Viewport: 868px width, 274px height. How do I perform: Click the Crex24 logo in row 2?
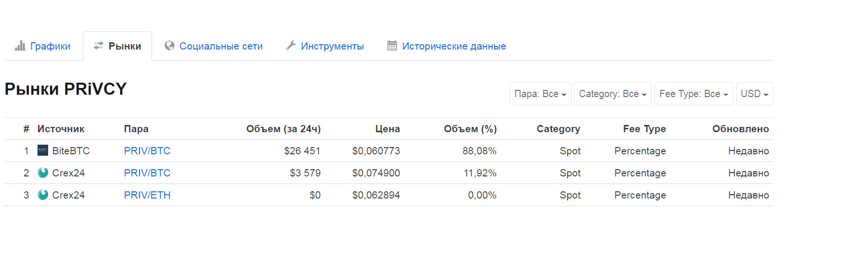pos(43,173)
